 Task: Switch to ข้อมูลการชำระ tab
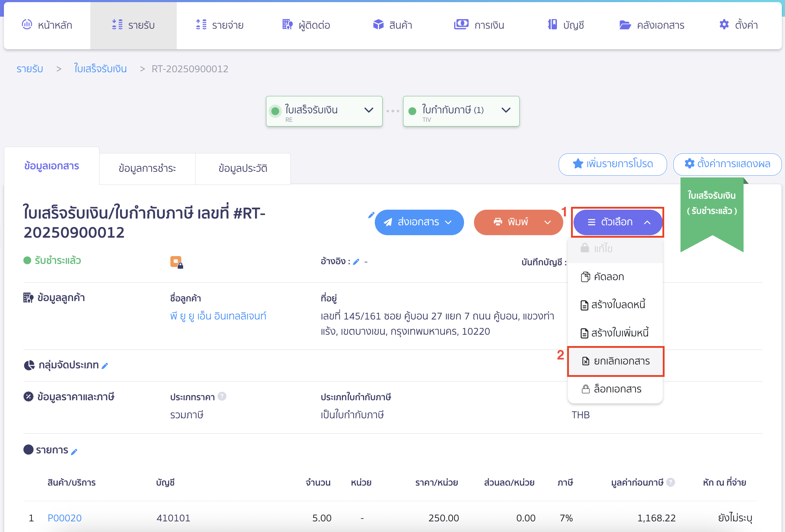(x=147, y=168)
